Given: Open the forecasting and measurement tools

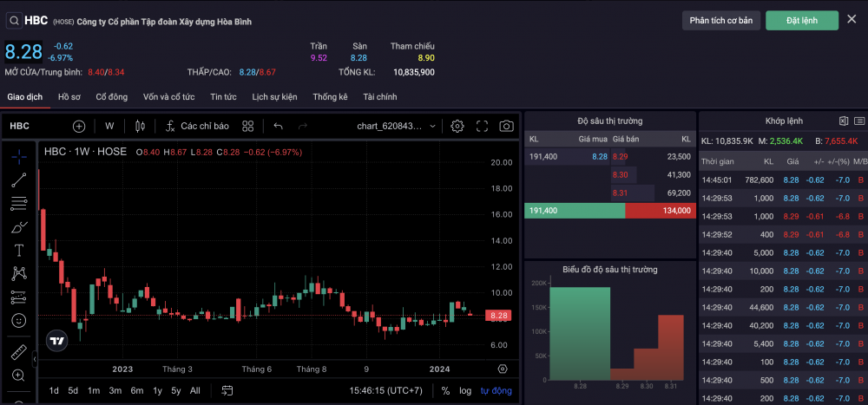Looking at the screenshot, I should 19,297.
